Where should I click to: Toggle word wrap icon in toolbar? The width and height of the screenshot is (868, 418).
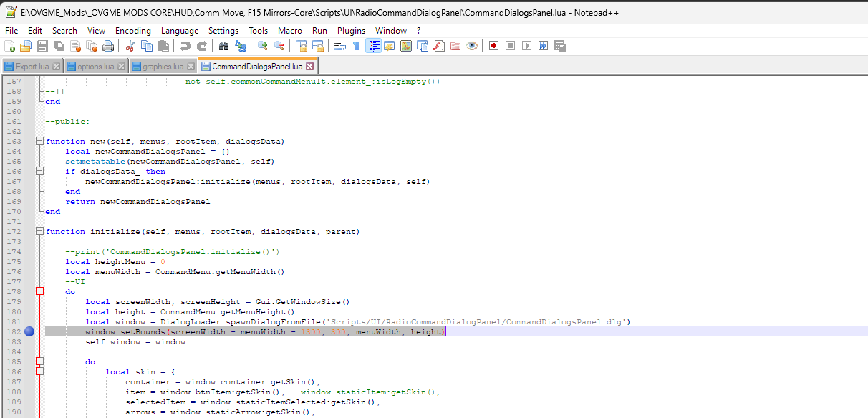click(340, 46)
